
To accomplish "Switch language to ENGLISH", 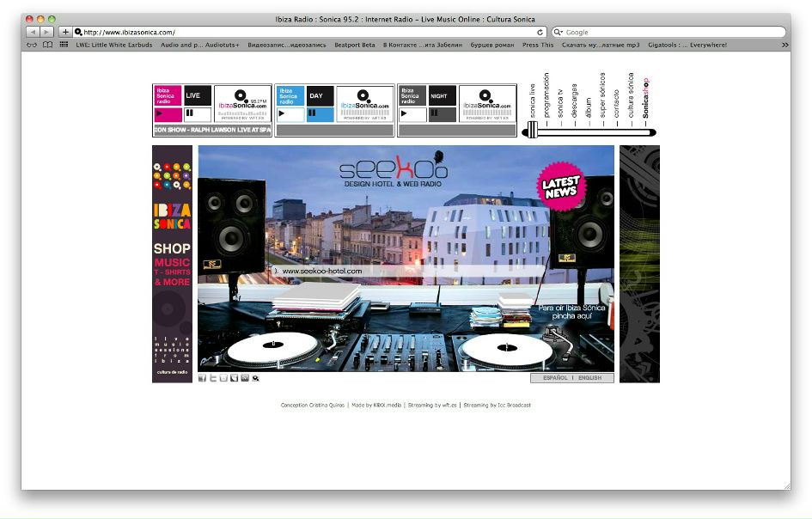I will coord(590,378).
